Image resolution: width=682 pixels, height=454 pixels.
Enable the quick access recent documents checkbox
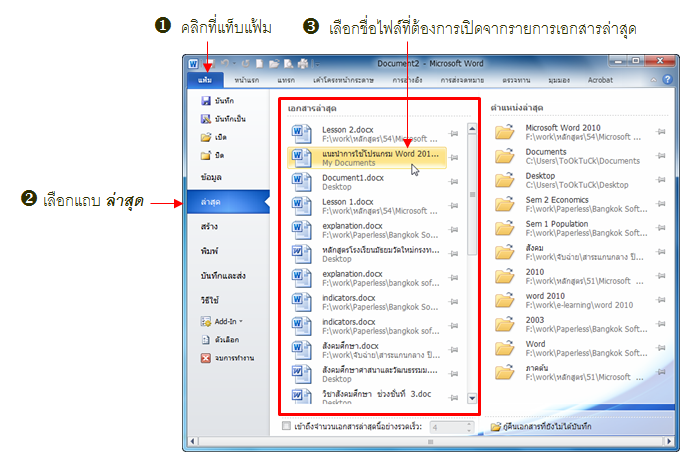click(286, 426)
